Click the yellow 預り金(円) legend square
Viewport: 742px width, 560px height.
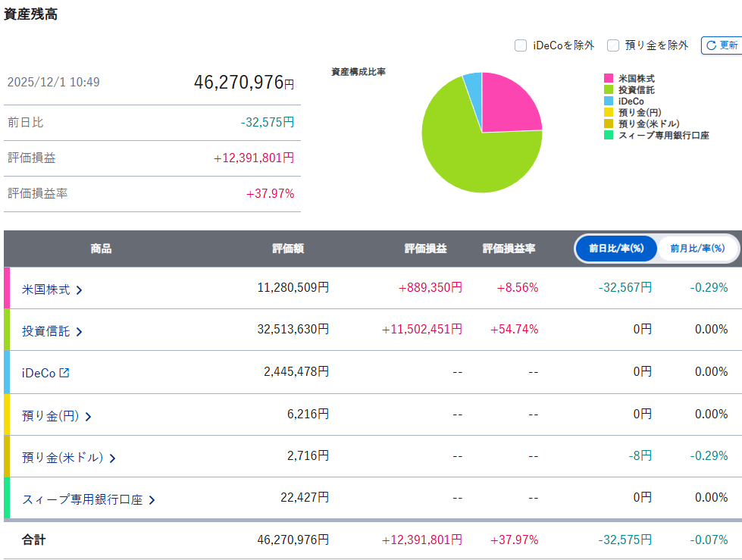[609, 113]
